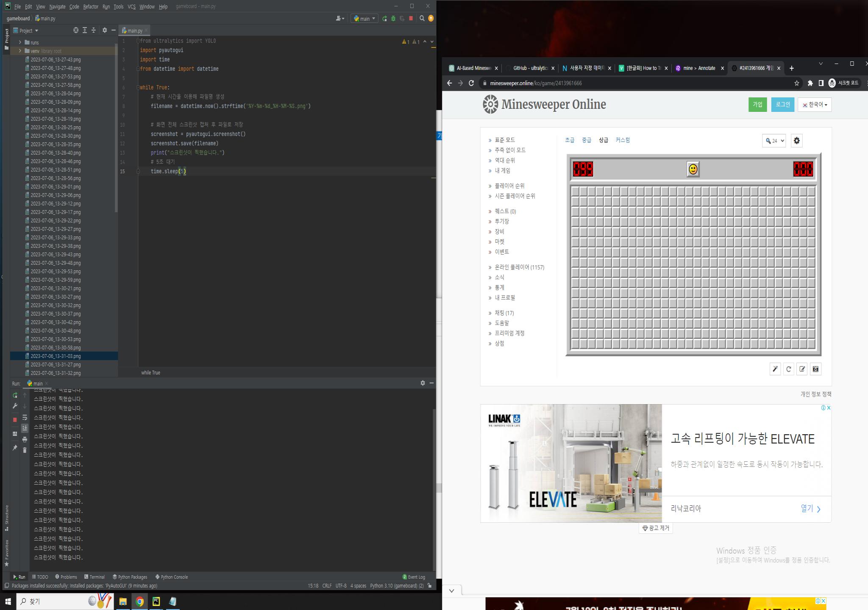The image size is (868, 610).
Task: Open the Refactor menu
Action: click(91, 6)
